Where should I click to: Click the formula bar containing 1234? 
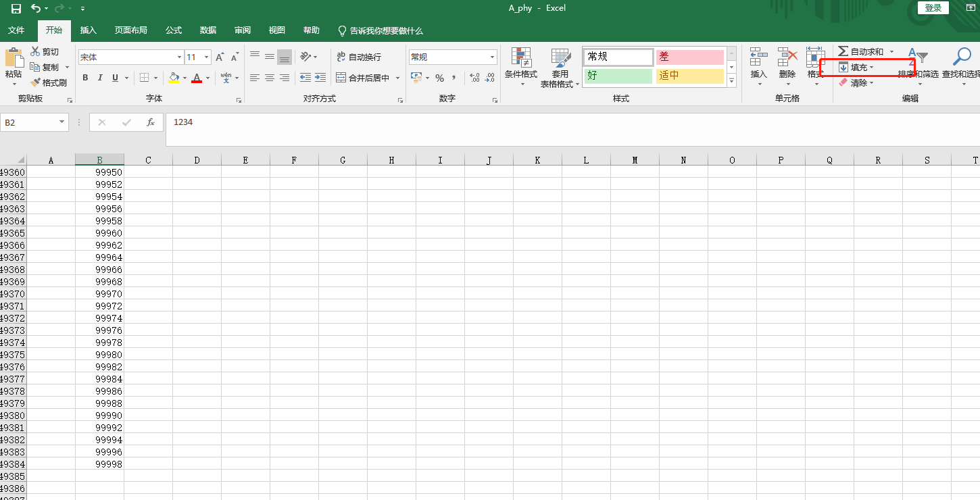pyautogui.click(x=572, y=129)
